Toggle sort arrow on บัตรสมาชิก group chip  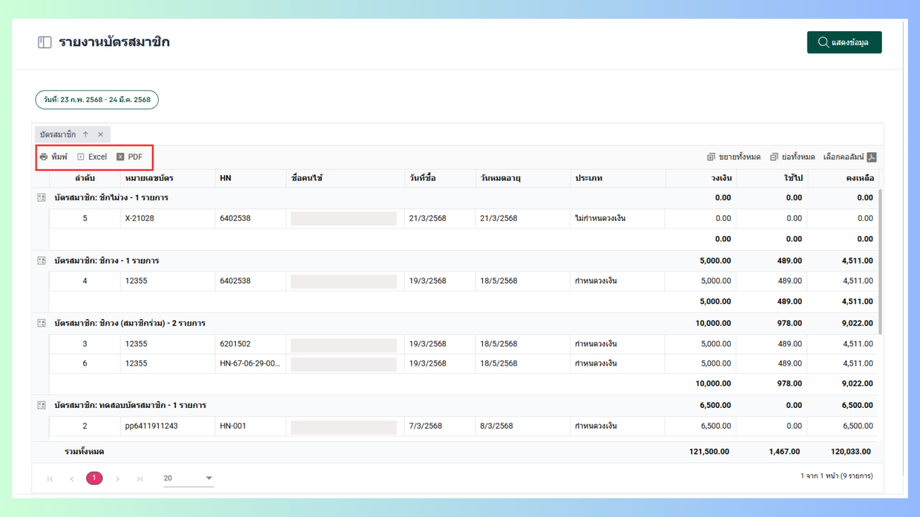point(86,134)
